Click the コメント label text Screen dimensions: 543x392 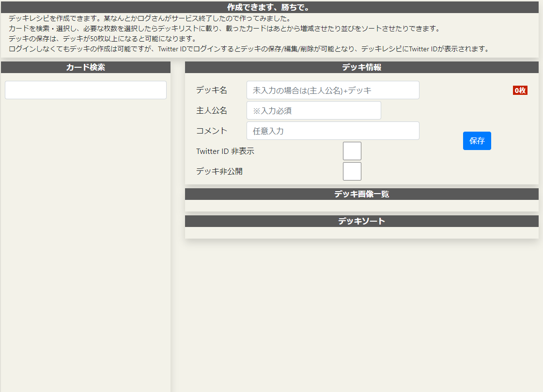(211, 131)
